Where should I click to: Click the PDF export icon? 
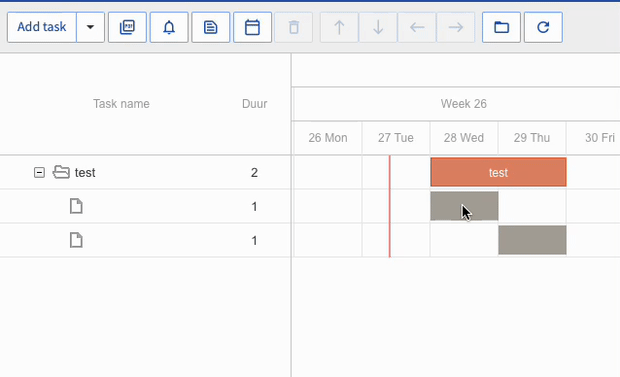point(127,27)
